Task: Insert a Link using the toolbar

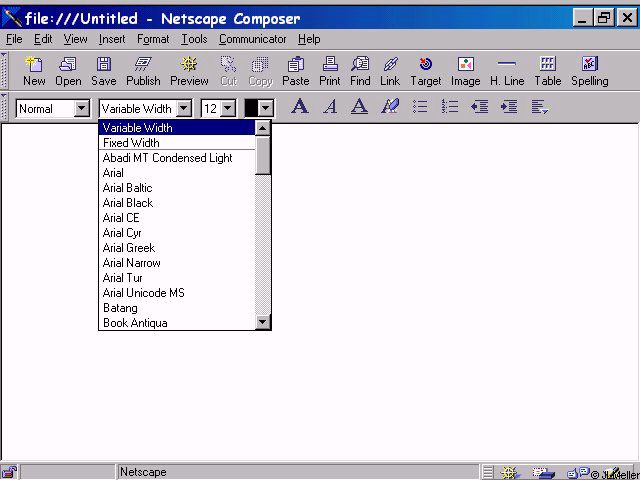Action: (390, 71)
